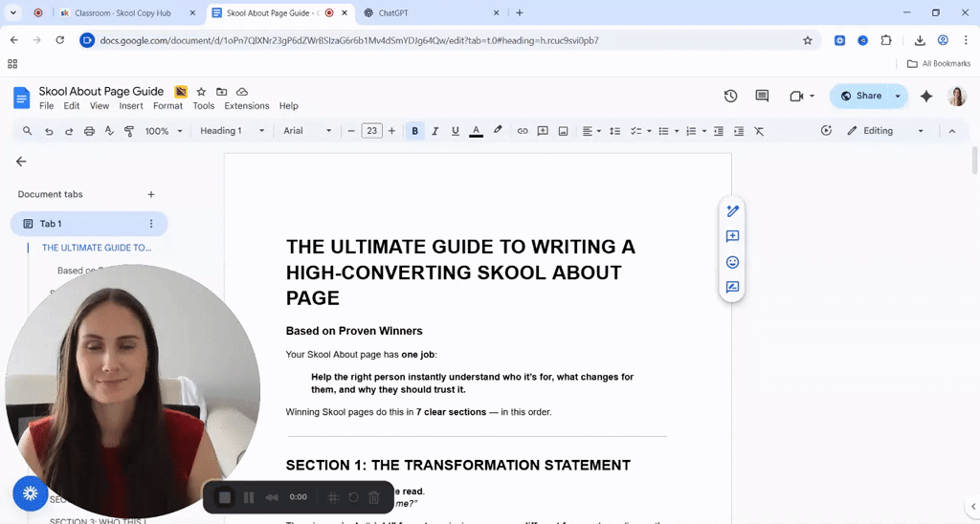Open line and paragraph spacing

[x=615, y=131]
